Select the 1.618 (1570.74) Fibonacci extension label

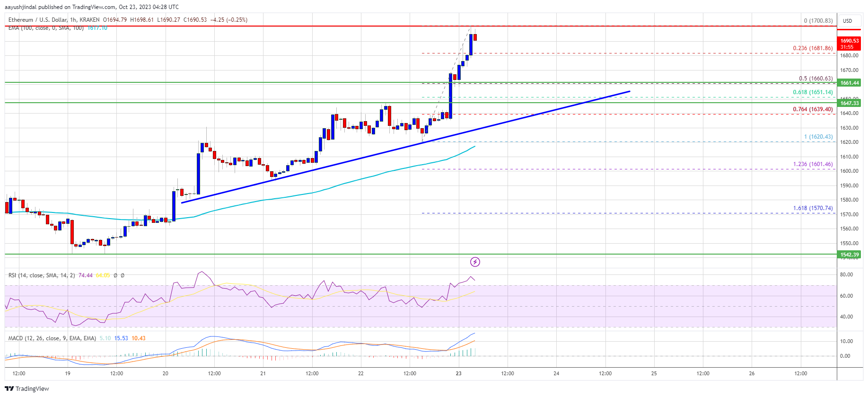pos(813,208)
